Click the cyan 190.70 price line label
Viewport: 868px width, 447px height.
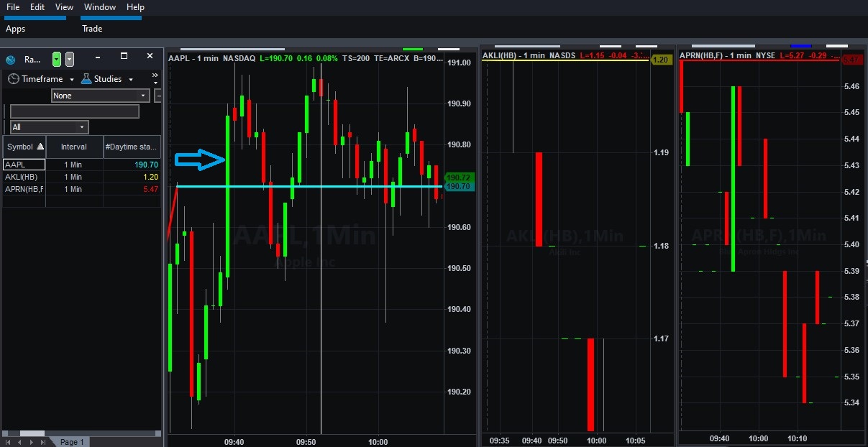click(458, 186)
